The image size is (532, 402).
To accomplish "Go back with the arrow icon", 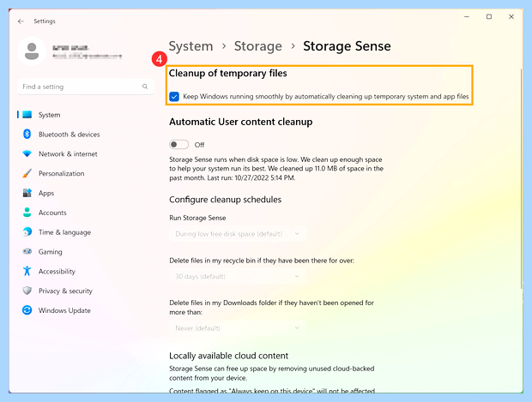I will (x=21, y=21).
